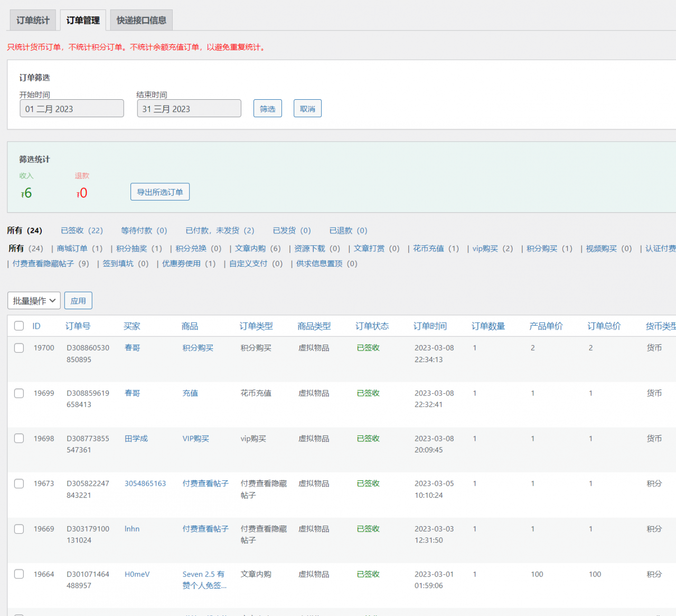Viewport: 676px width, 616px height.
Task: Open product Seven 2.5 有赞个人免签
Action: [x=204, y=580]
